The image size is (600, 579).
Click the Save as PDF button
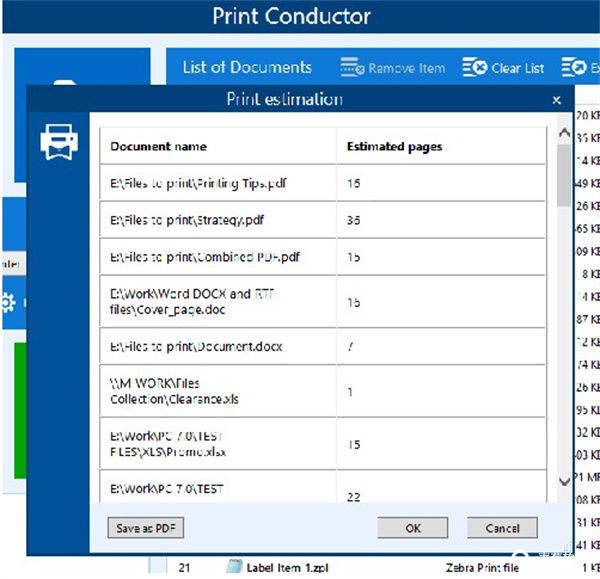point(146,528)
